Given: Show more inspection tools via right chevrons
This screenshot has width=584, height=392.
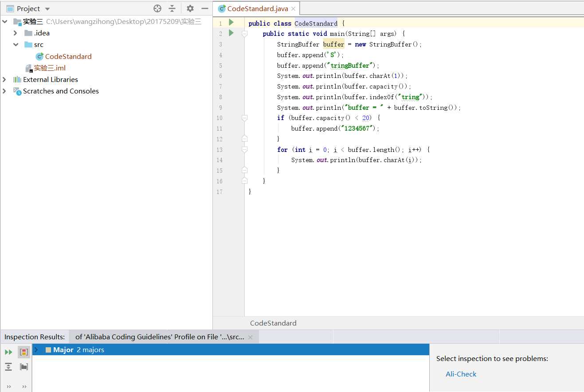Looking at the screenshot, I should pos(24,386).
